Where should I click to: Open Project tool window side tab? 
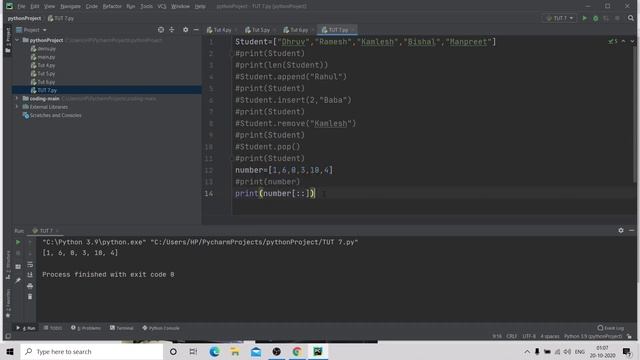[7, 39]
